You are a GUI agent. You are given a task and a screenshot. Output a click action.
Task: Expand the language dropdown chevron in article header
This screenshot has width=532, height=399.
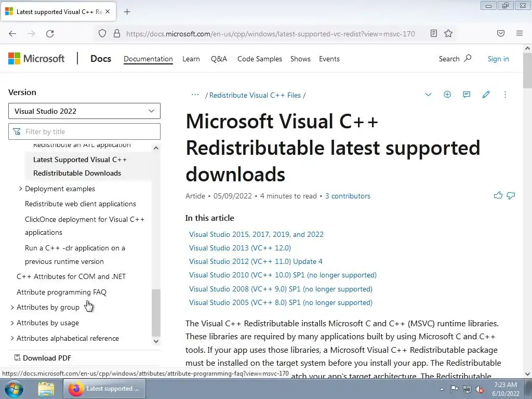428,95
